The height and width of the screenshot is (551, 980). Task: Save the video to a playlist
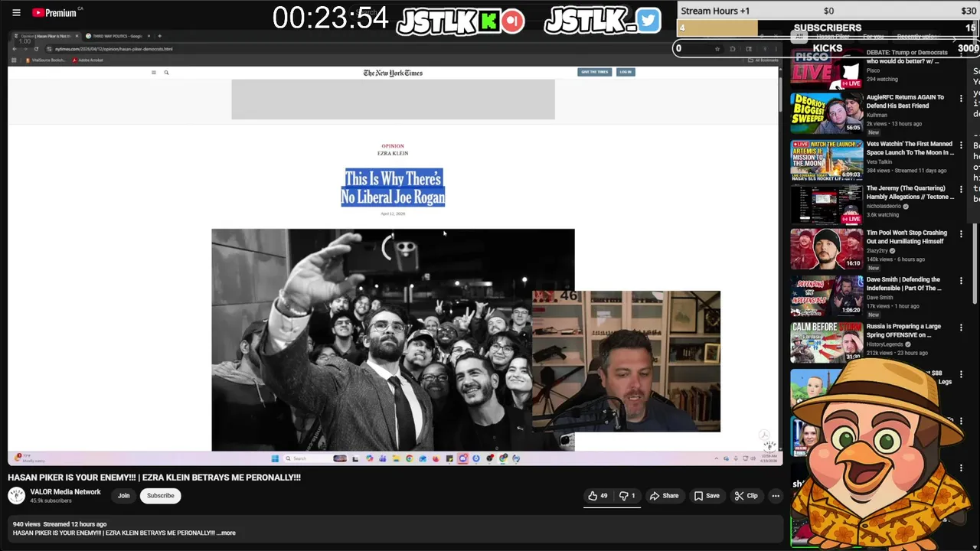tap(707, 496)
